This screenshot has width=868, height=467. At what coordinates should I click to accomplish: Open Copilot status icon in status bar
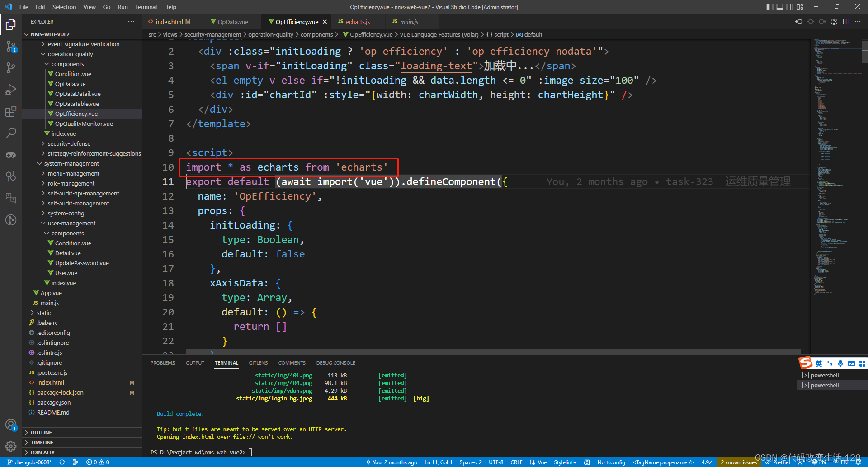click(587, 462)
